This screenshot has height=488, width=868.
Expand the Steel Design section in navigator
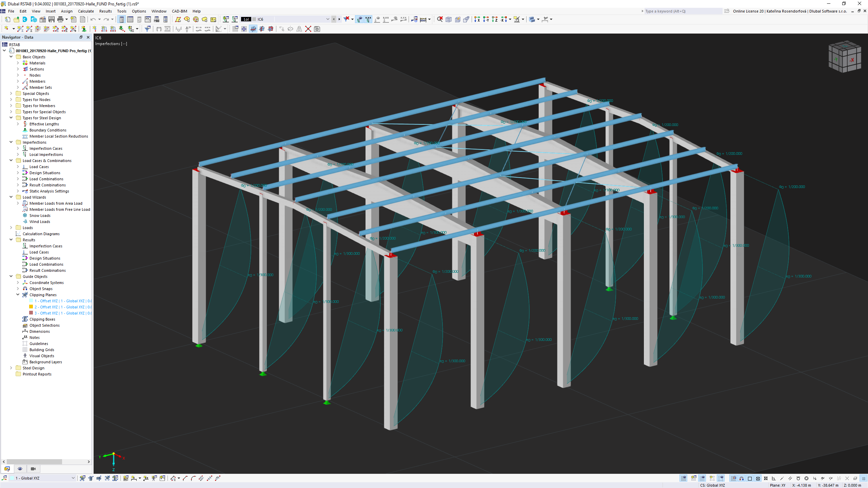click(11, 368)
